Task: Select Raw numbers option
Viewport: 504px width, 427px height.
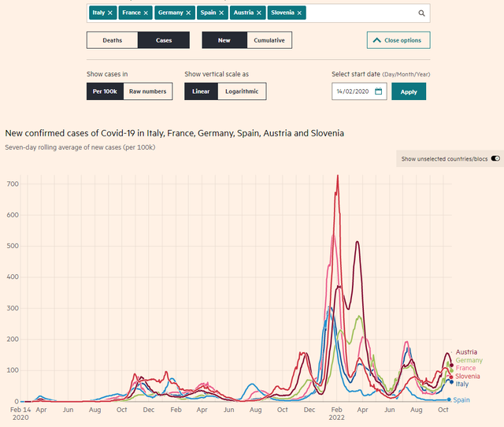Action: coord(148,91)
